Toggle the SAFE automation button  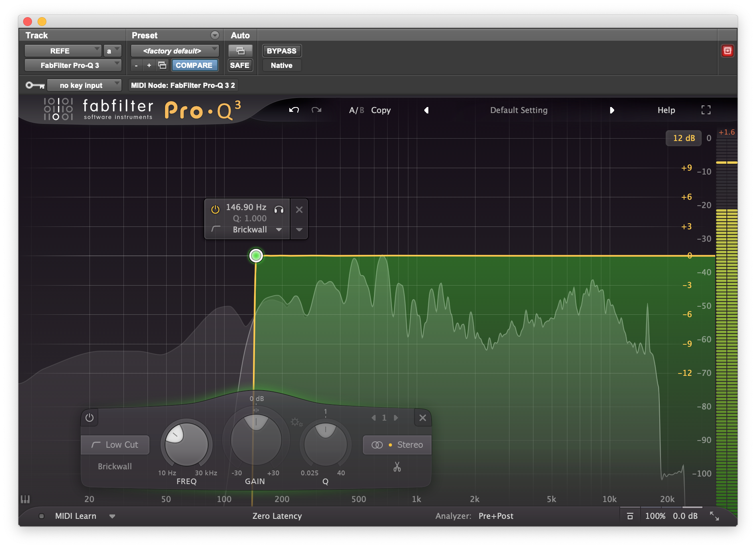pos(240,65)
